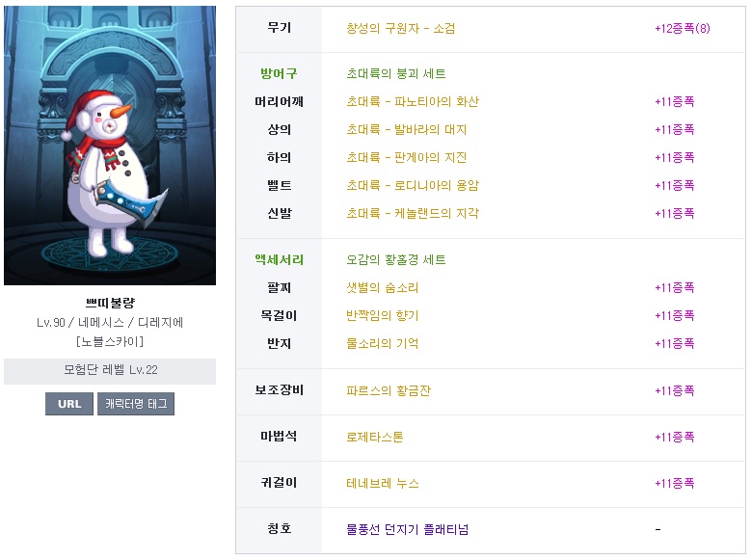Open necklace item 반짝임의 향기

click(x=382, y=315)
